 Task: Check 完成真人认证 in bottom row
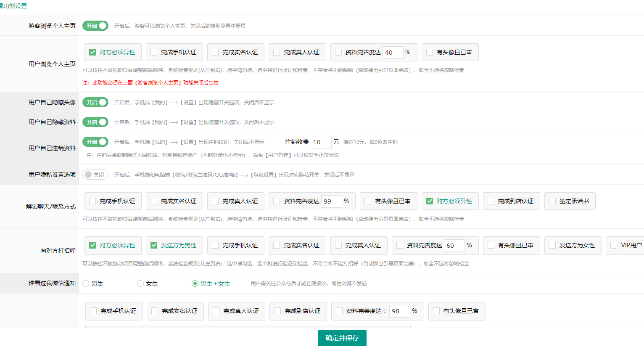(216, 311)
